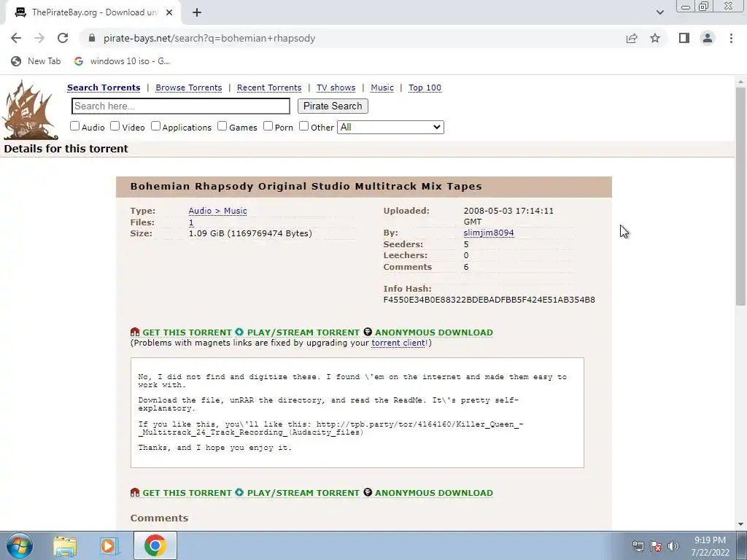
Task: Click the lock icon in address bar
Action: (x=92, y=38)
